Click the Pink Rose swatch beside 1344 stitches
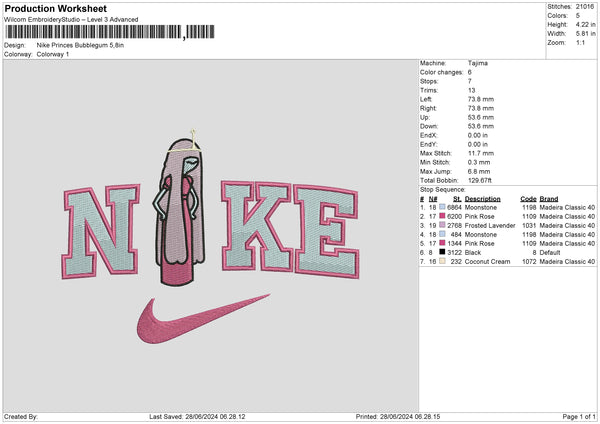Image resolution: width=600 pixels, height=424 pixels. [442, 243]
